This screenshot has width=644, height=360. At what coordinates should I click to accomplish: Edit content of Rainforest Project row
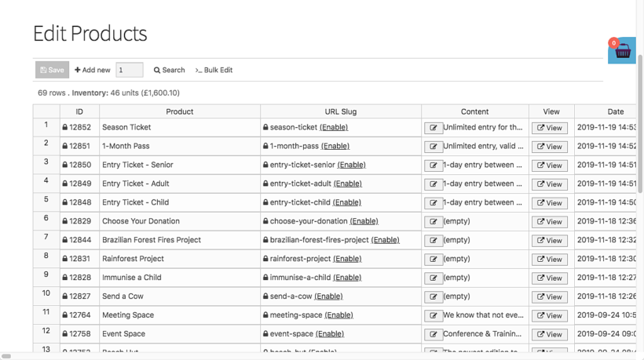click(x=434, y=260)
